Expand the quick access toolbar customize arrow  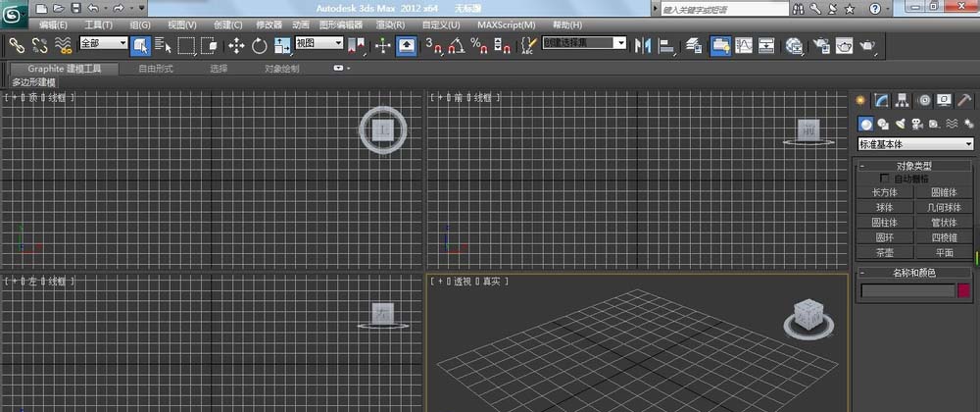(142, 9)
